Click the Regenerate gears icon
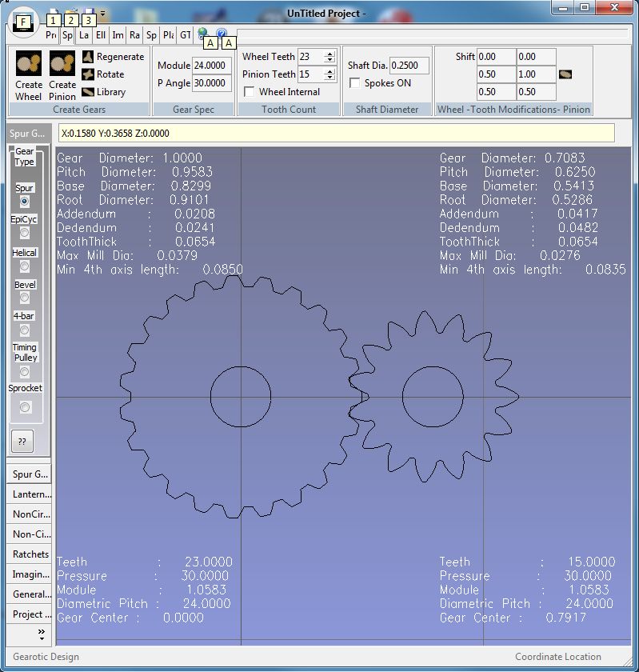The image size is (639, 672). (x=88, y=57)
